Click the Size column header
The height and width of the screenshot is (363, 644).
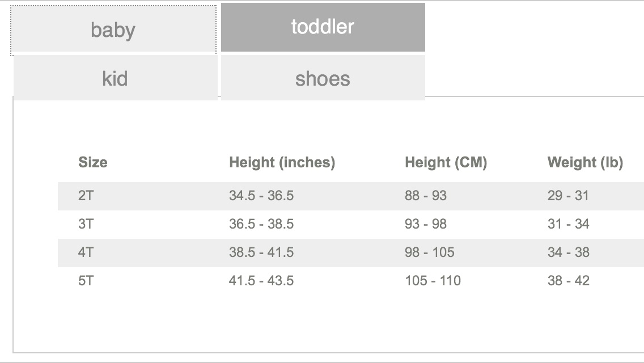[93, 162]
